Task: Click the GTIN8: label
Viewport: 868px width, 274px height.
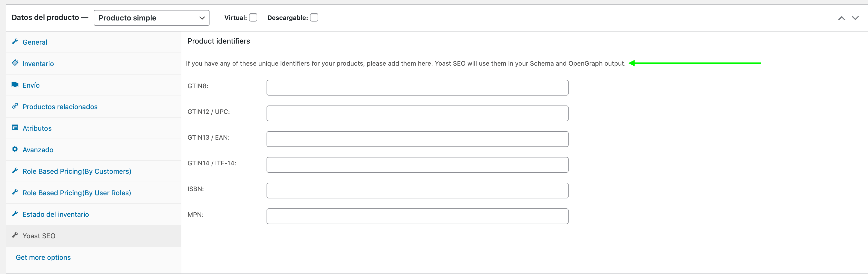Action: (198, 86)
